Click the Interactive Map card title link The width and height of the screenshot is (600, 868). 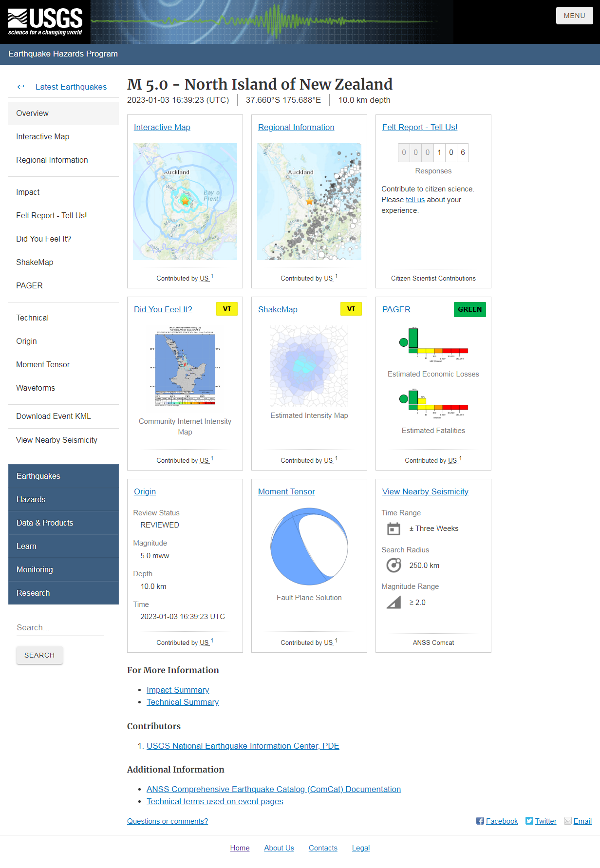tap(162, 127)
